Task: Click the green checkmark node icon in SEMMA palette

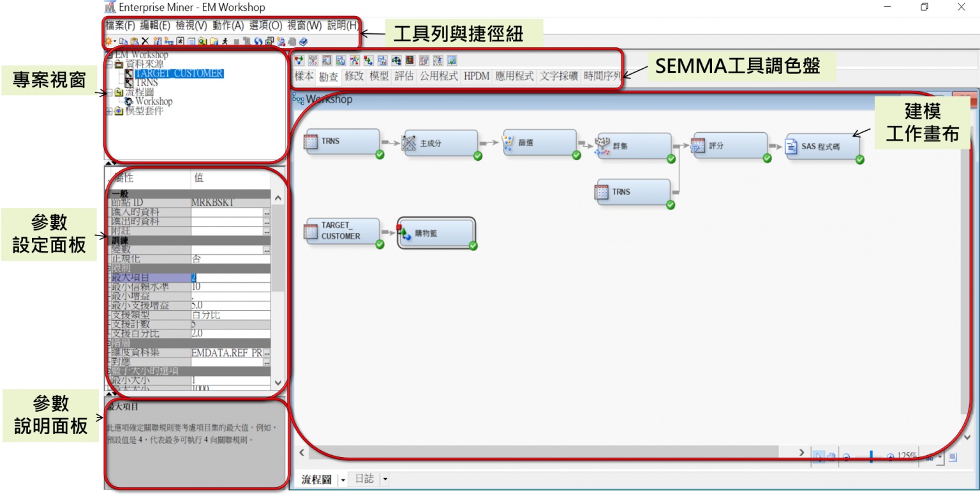Action: (x=452, y=59)
